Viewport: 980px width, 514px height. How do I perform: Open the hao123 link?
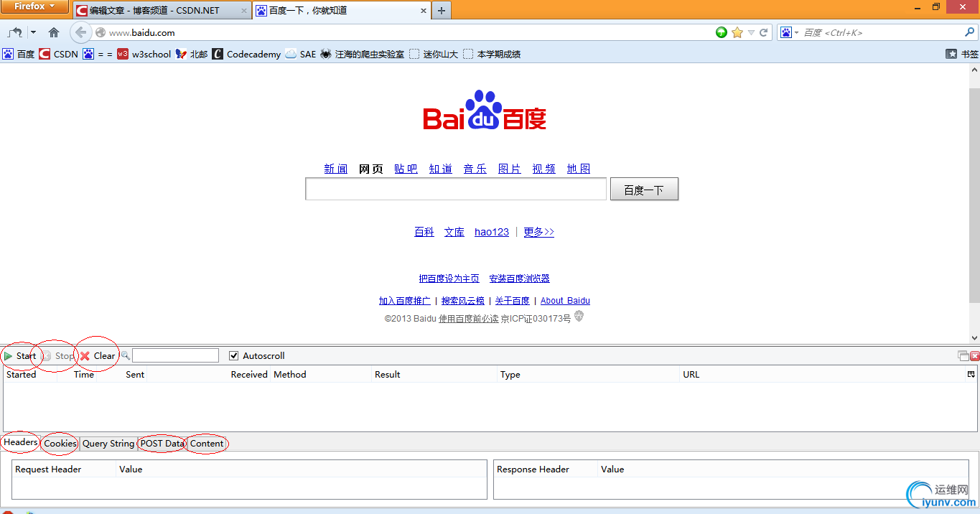(492, 232)
